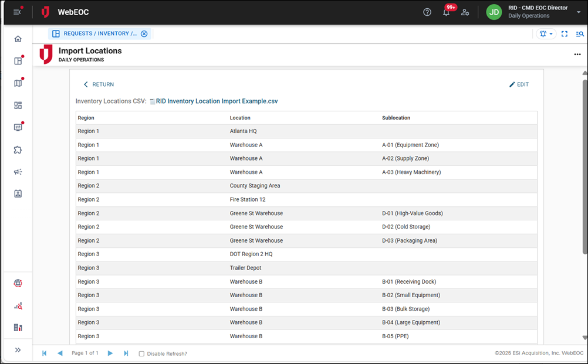Select the REQUESTS / INVENTORY tab

[x=98, y=33]
